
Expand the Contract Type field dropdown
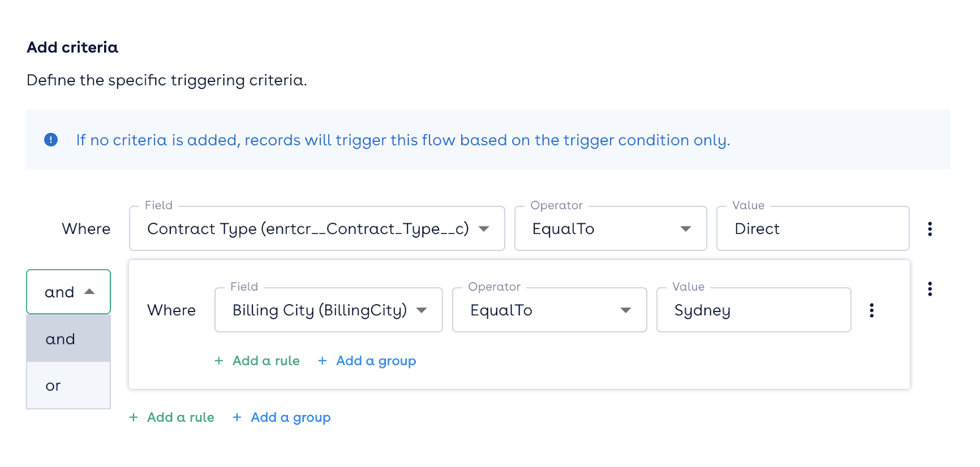[484, 229]
